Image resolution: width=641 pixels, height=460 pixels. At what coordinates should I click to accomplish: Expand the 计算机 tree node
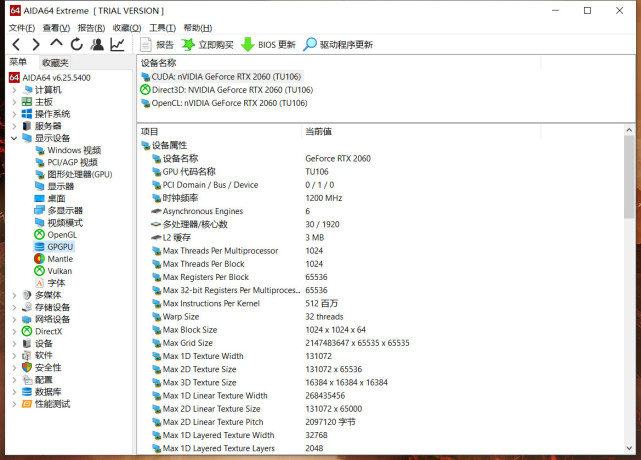click(x=14, y=90)
